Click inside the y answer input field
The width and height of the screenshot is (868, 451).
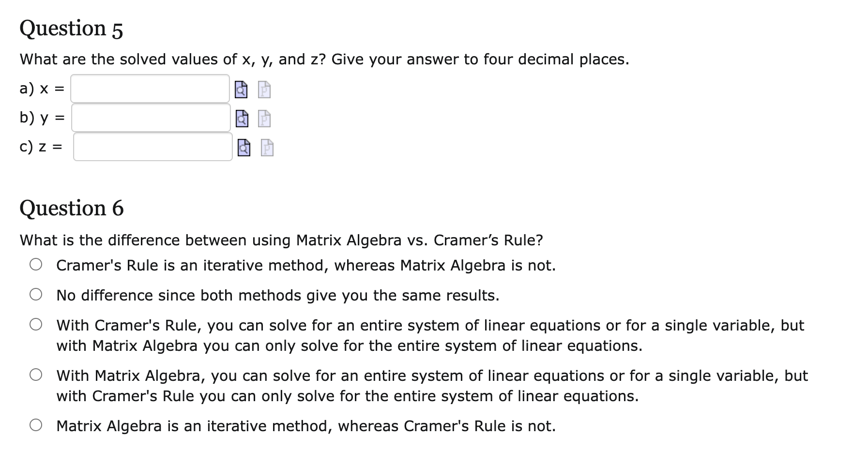pos(151,119)
